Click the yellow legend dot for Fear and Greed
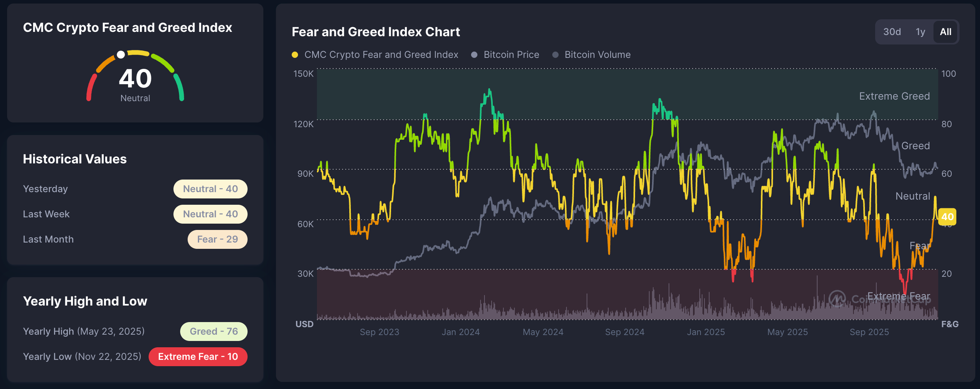 coord(295,55)
